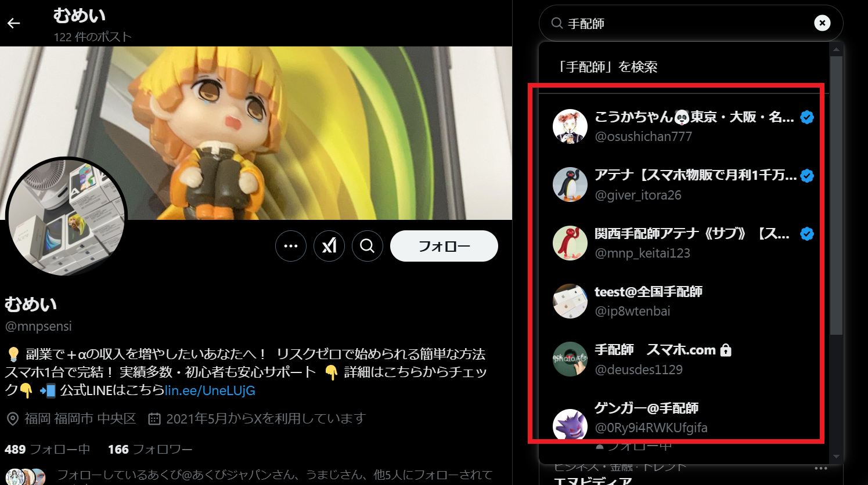The height and width of the screenshot is (485, 868).
Task: Click the penguin avatar of @giver_itora26
Action: click(x=570, y=184)
